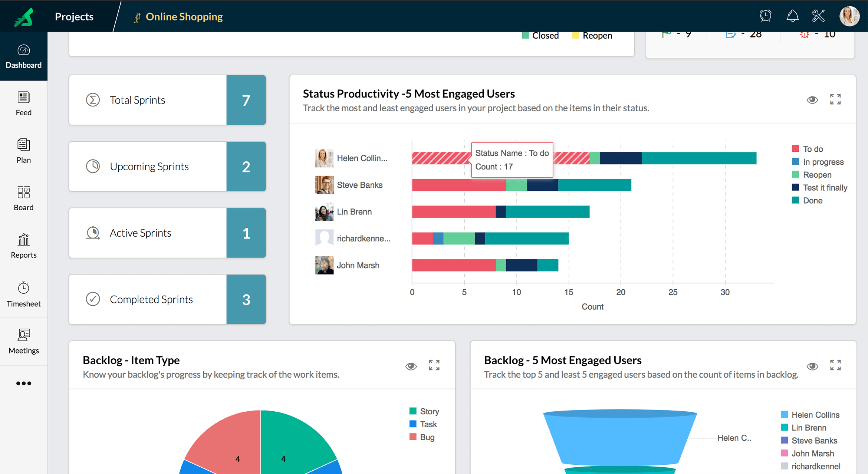The width and height of the screenshot is (868, 474).
Task: Click the Completed Sprints checkmark icon
Action: tap(93, 299)
